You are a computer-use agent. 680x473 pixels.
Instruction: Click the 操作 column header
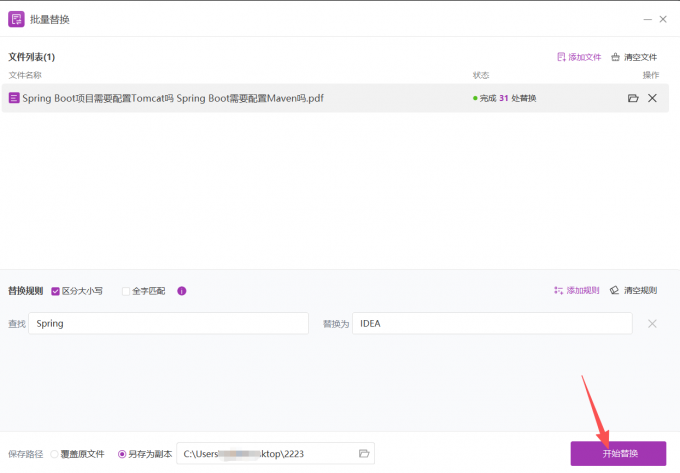pyautogui.click(x=651, y=75)
